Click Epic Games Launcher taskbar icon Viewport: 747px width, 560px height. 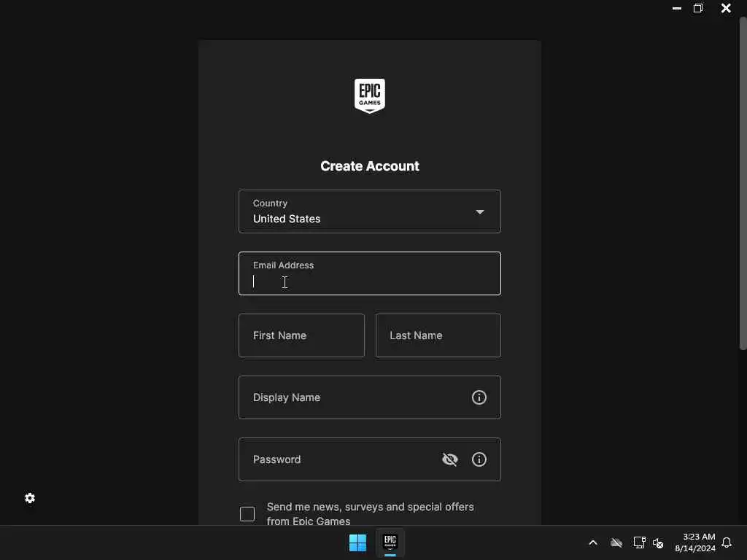pyautogui.click(x=390, y=542)
